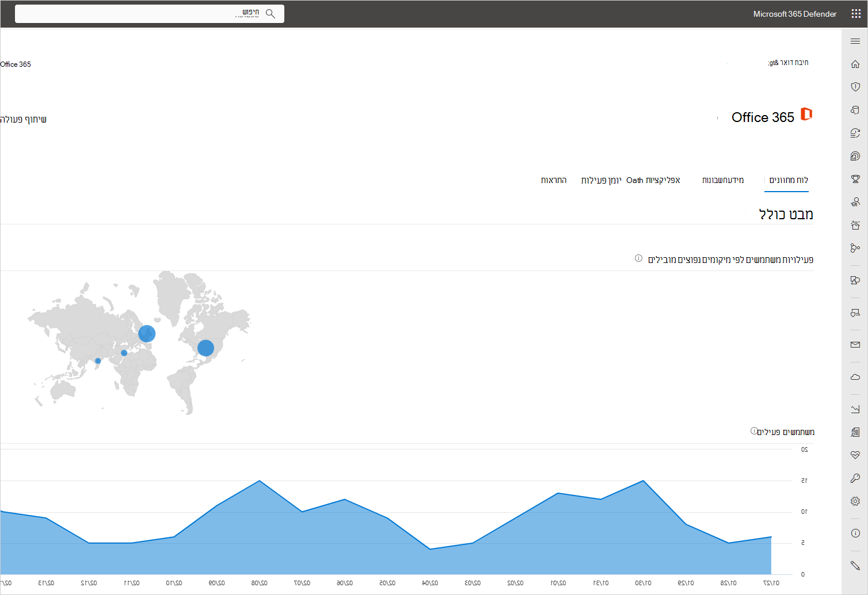The image size is (868, 595).
Task: Open Health heart icon in sidebar
Action: point(855,455)
